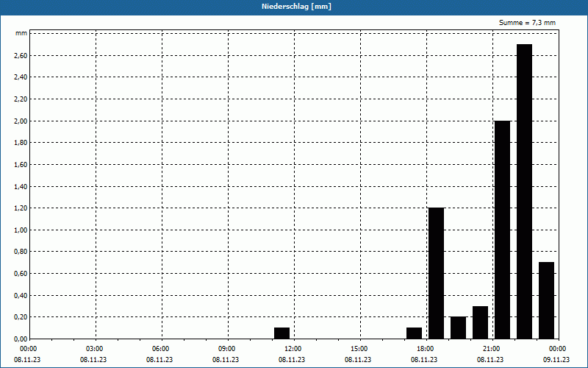Select the small bar just before 12:00
Viewport: 588px width, 368px height.
click(282, 333)
